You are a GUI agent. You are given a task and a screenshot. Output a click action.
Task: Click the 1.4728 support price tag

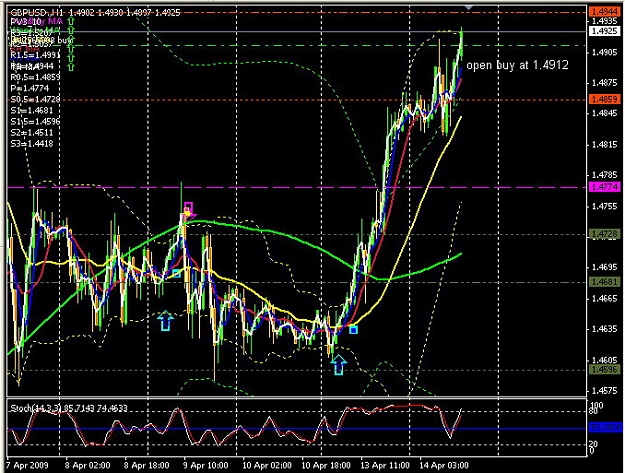pyautogui.click(x=605, y=234)
